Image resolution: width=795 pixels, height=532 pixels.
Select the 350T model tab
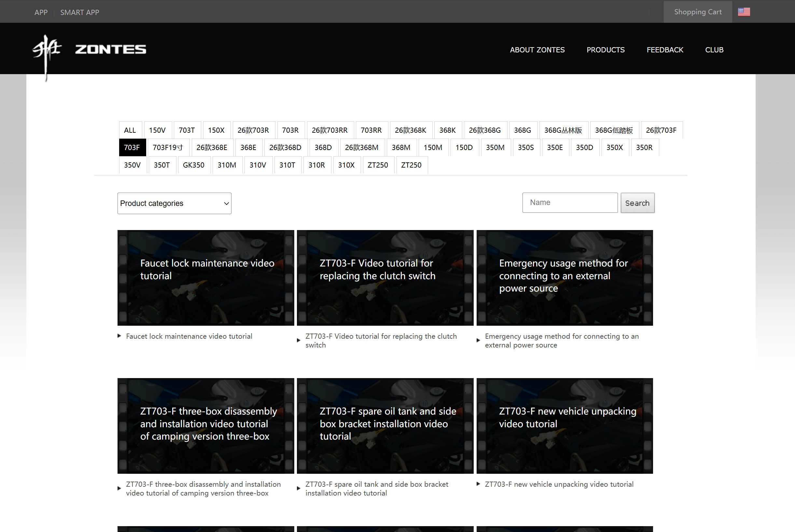pos(162,165)
